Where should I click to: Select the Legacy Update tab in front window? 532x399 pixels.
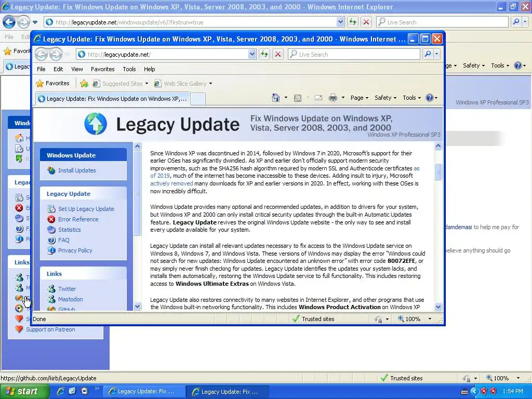click(x=113, y=99)
